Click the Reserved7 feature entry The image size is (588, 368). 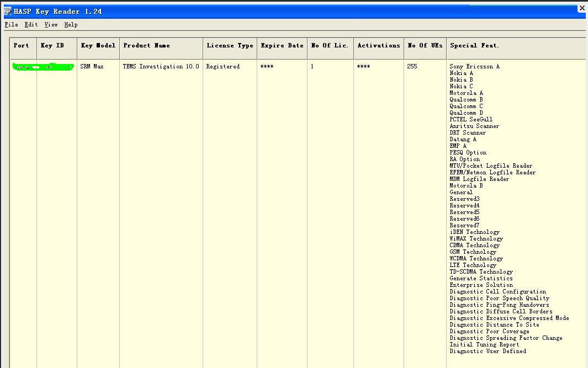[x=465, y=225]
